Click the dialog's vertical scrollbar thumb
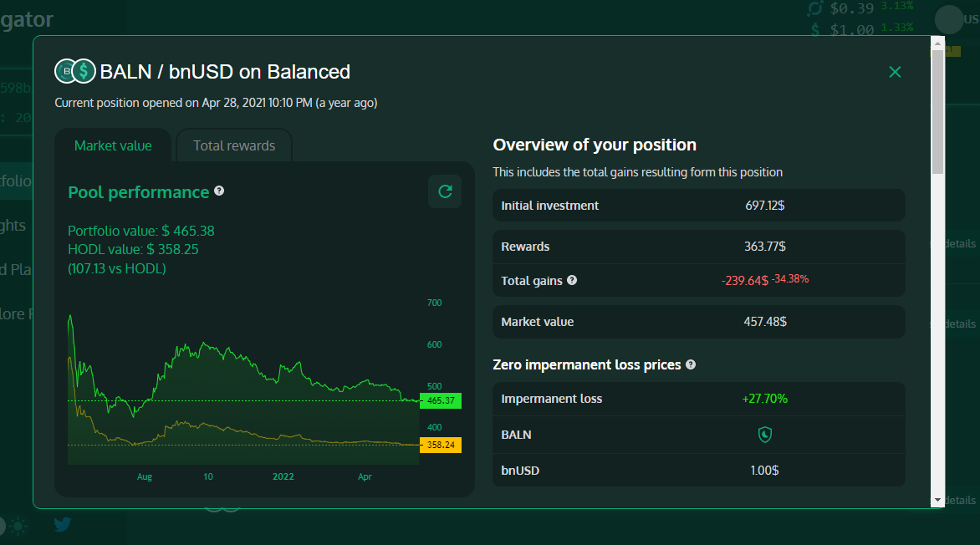 click(937, 109)
